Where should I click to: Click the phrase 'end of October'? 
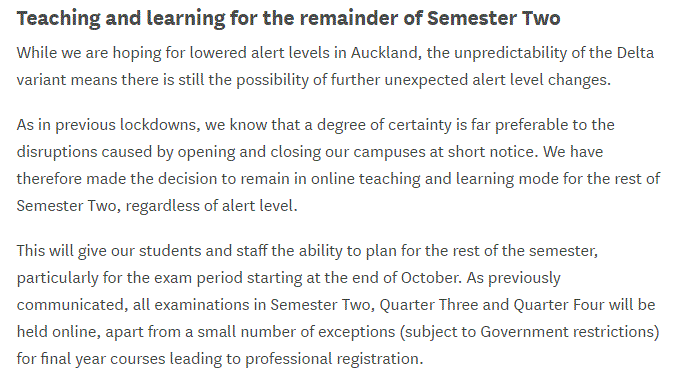(406, 278)
